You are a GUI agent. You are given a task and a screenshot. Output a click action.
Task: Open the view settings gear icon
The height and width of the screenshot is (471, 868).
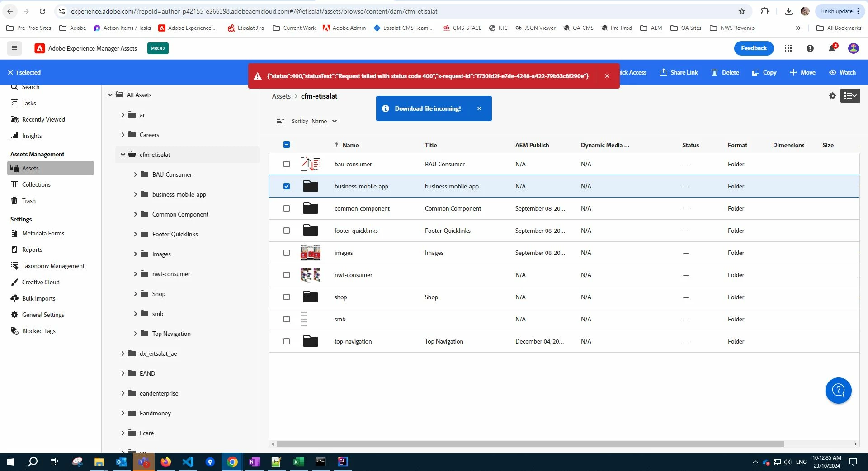tap(832, 96)
